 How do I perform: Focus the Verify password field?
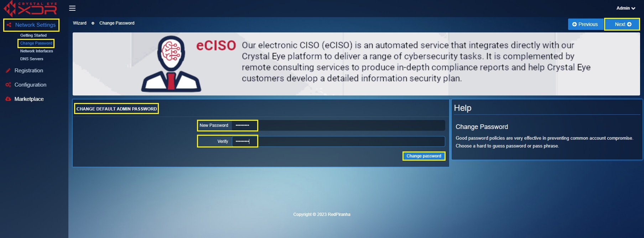pyautogui.click(x=338, y=141)
